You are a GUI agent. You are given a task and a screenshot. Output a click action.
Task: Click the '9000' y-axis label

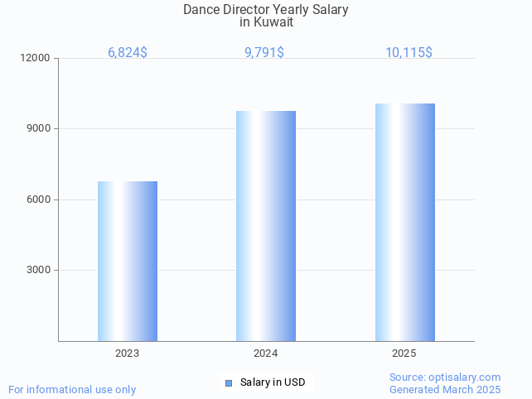click(38, 128)
